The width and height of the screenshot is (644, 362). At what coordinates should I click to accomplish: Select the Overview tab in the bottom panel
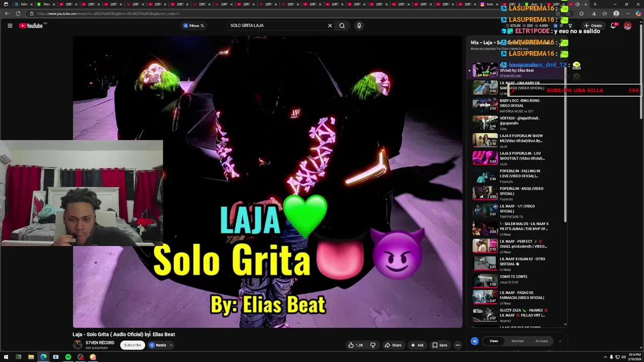click(x=517, y=341)
